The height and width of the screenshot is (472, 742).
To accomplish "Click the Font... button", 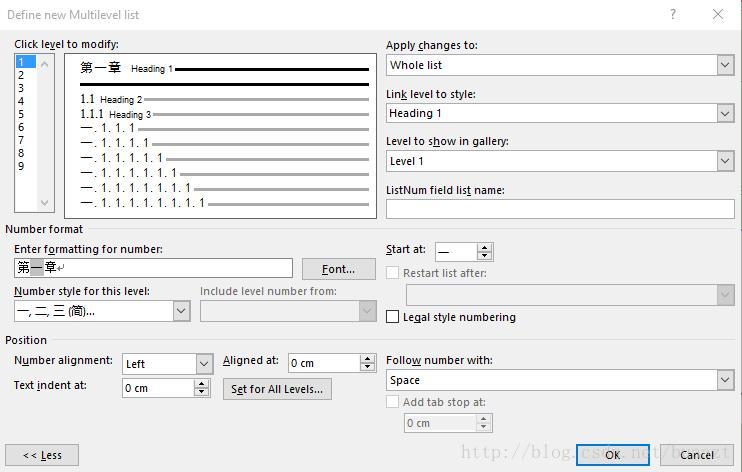I will (338, 269).
